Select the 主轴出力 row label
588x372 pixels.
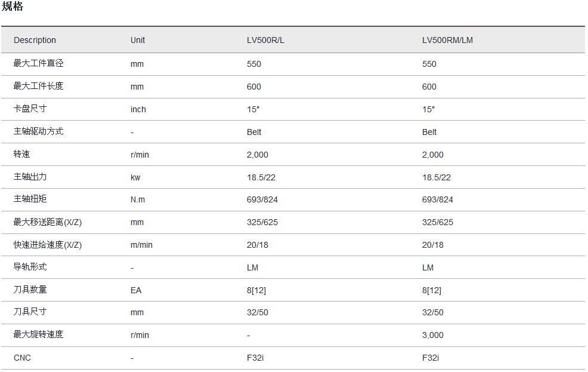click(x=30, y=177)
